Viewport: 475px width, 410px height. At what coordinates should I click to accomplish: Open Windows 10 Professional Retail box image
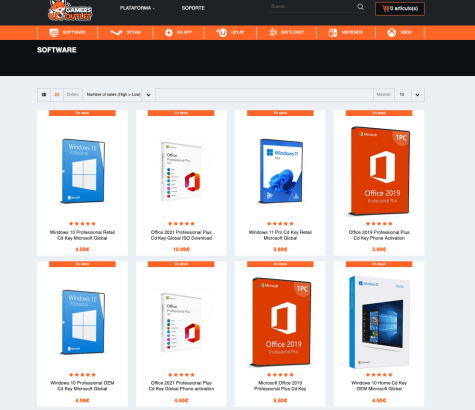click(x=83, y=171)
